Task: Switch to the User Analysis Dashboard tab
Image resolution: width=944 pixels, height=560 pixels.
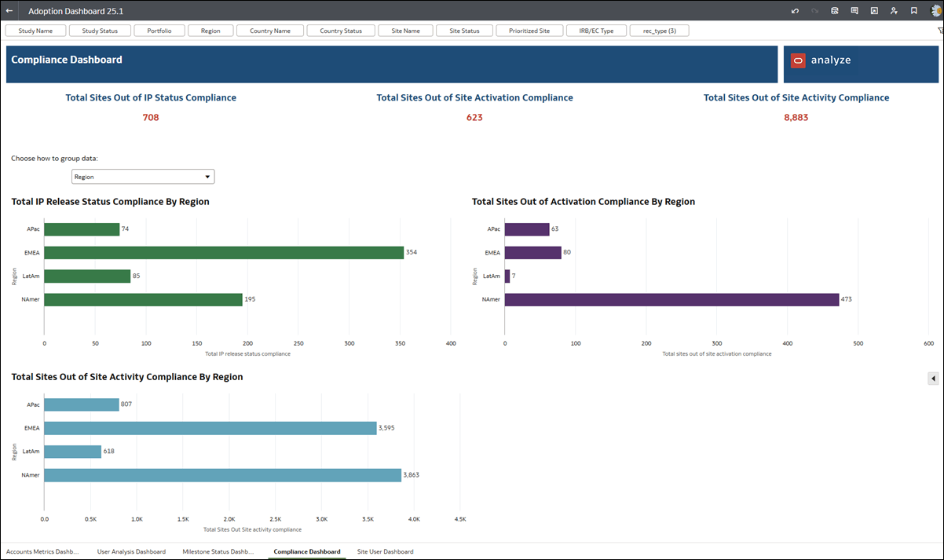Action: (x=131, y=551)
